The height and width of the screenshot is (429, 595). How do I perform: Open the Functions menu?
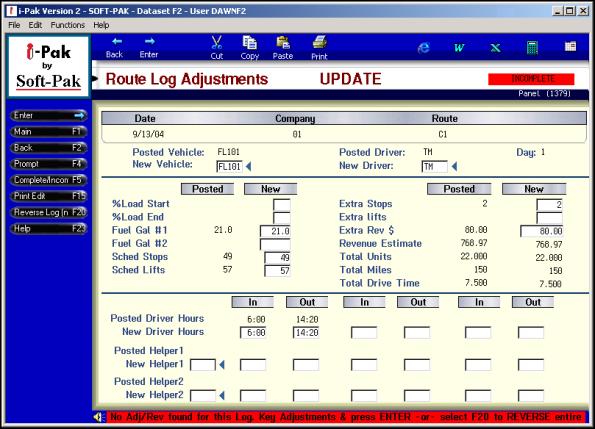click(x=68, y=25)
